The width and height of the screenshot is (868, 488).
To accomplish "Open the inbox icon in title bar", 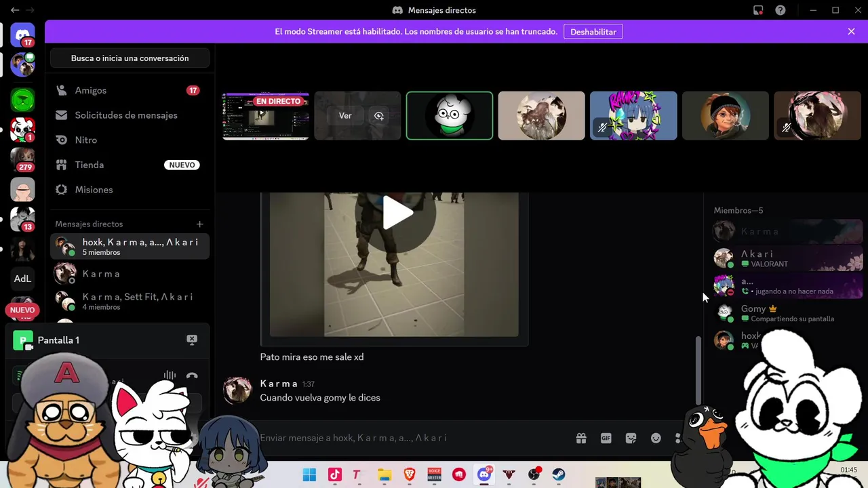I will (x=759, y=10).
